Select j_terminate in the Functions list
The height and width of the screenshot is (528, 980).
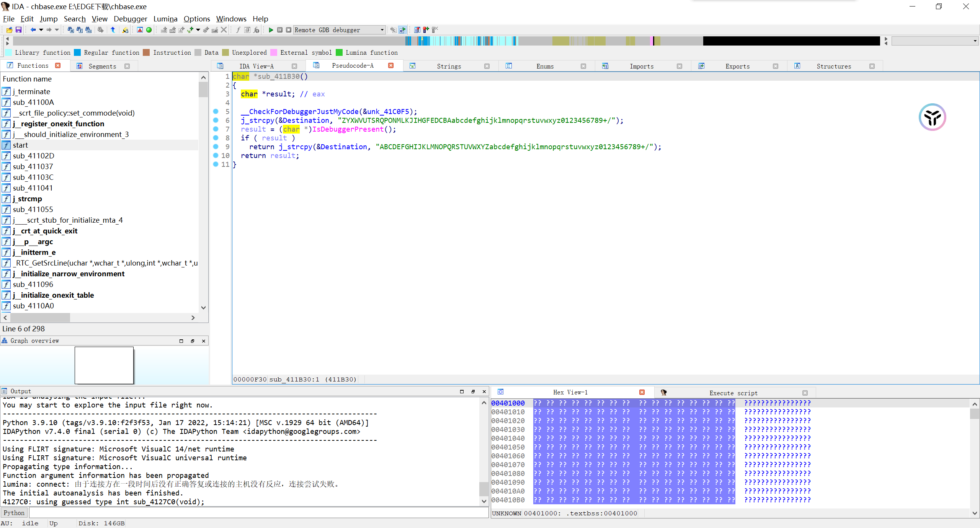pos(100,91)
